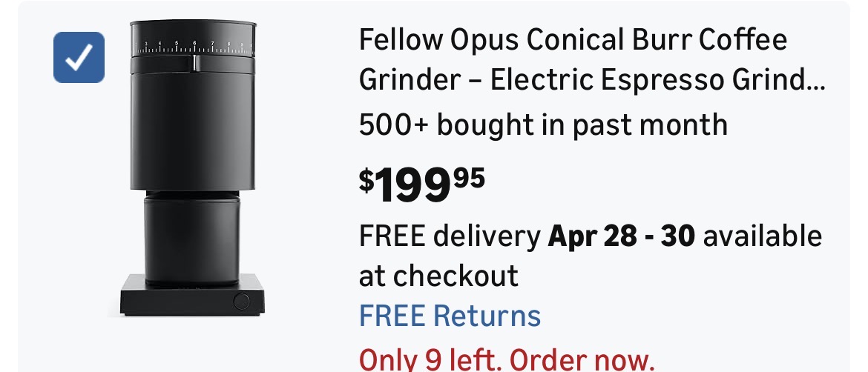Click the word "available" in delivery line
The width and height of the screenshot is (868, 372).
tap(762, 237)
